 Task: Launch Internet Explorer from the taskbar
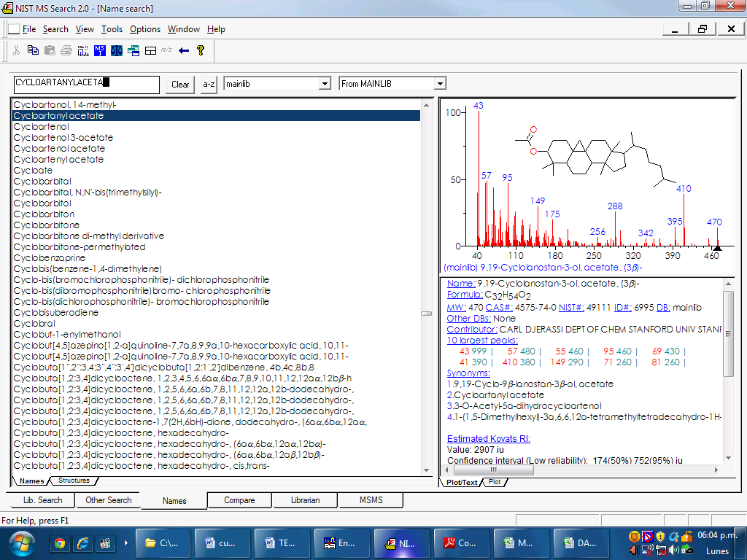tap(82, 543)
